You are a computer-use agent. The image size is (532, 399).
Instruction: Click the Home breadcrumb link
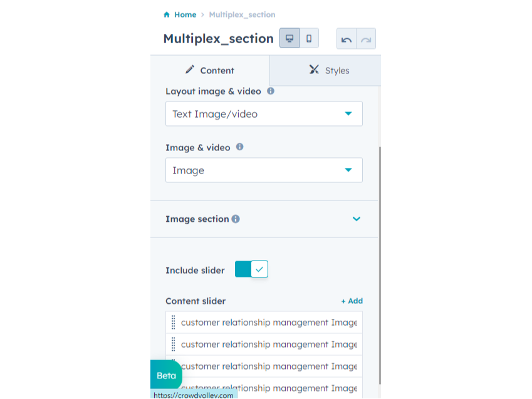pyautogui.click(x=185, y=14)
